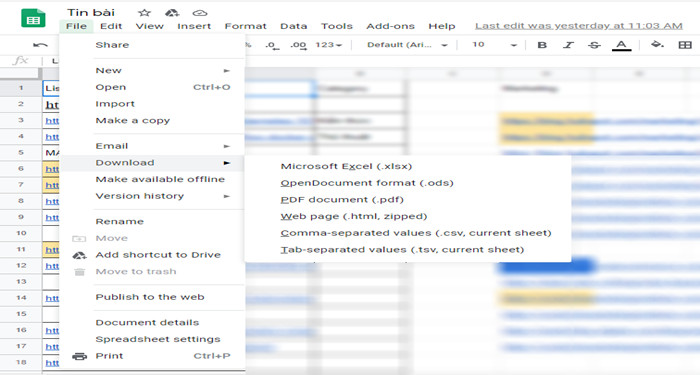The image size is (700, 375).
Task: Decrease decimal places button
Action: [x=272, y=45]
